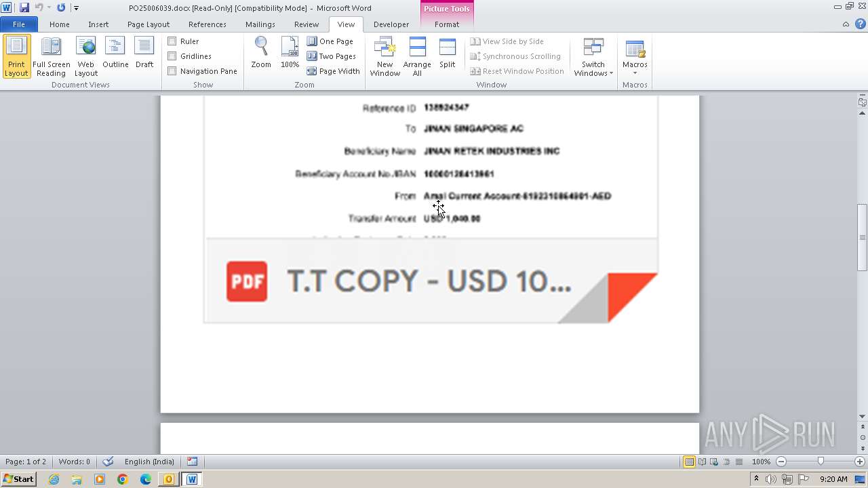Save document from Quick Access Toolbar
The height and width of the screenshot is (488, 868).
tap(24, 7)
